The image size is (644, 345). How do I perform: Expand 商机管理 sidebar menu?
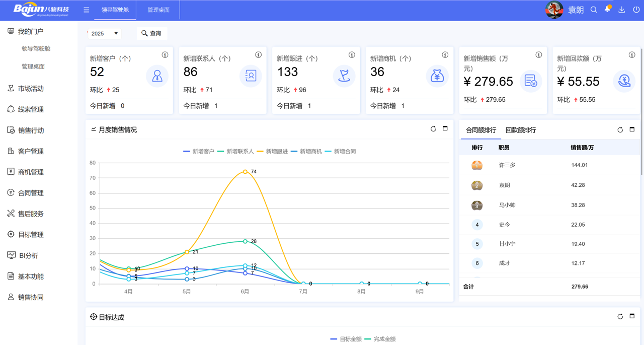tap(31, 172)
